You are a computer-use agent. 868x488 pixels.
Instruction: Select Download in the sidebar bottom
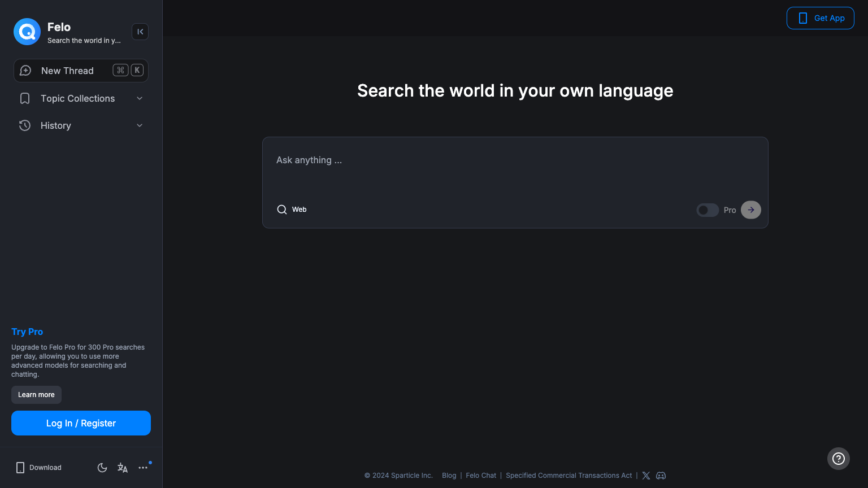(38, 468)
